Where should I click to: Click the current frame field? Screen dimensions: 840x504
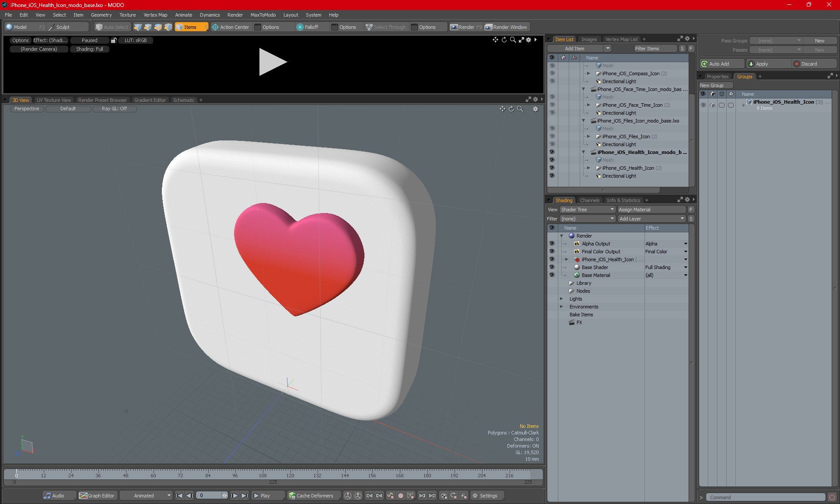[x=212, y=496]
